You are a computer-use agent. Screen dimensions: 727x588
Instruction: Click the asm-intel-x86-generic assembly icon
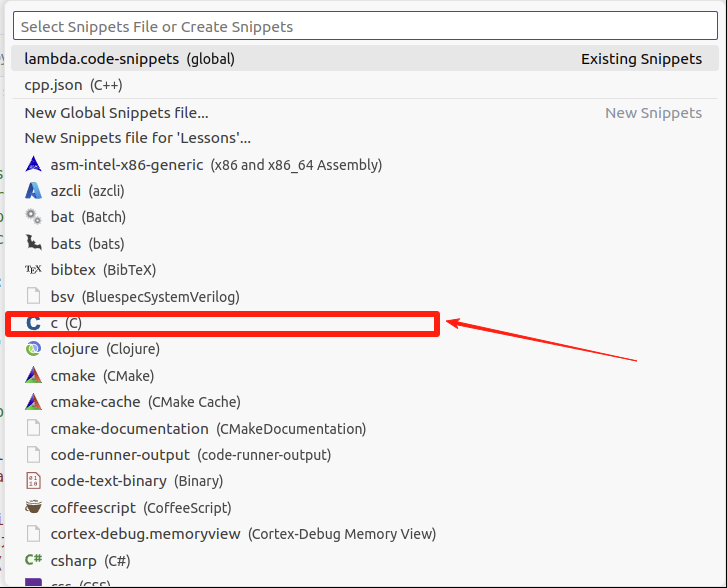tap(33, 165)
